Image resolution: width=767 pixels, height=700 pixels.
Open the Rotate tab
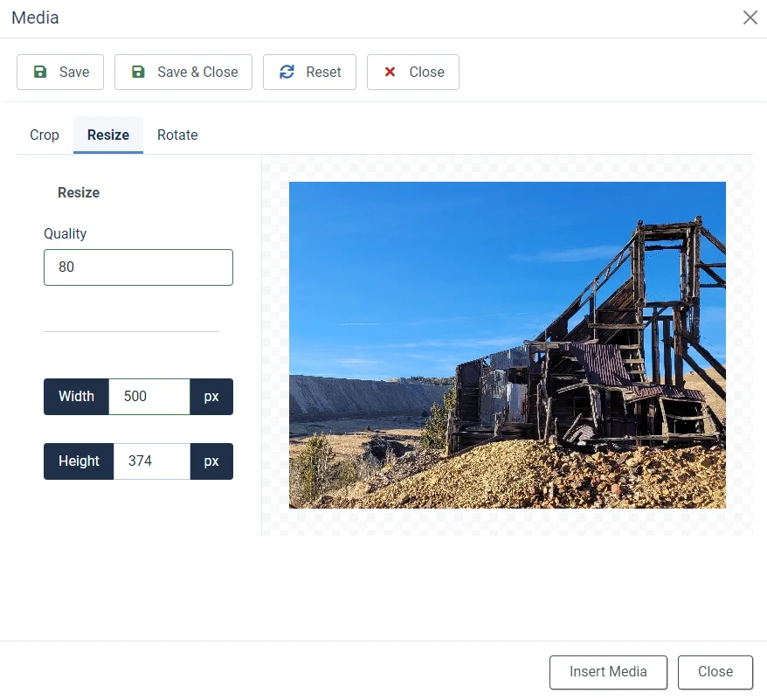(x=177, y=135)
